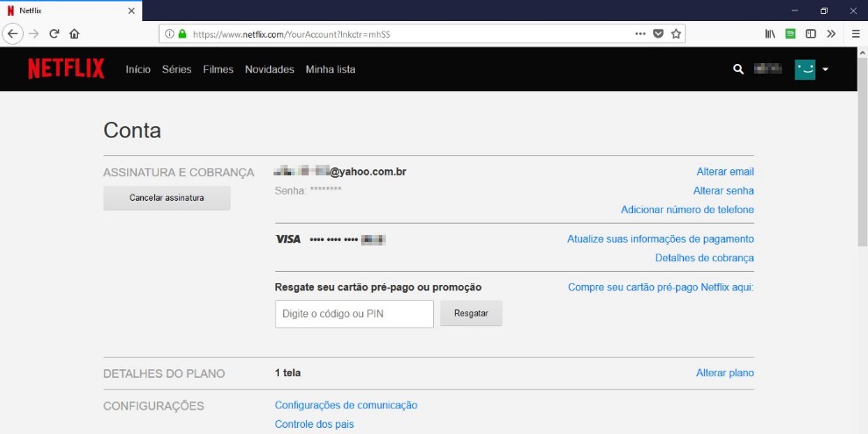Click DETALHES DO PLANO section label

coord(165,374)
